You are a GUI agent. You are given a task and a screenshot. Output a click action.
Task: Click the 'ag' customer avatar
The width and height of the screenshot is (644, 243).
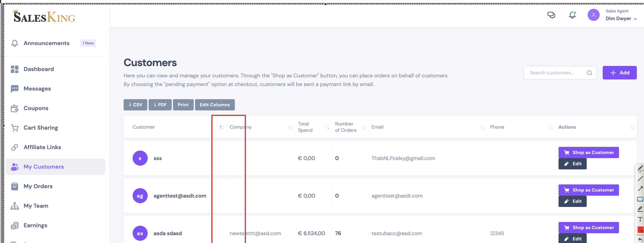(140, 195)
